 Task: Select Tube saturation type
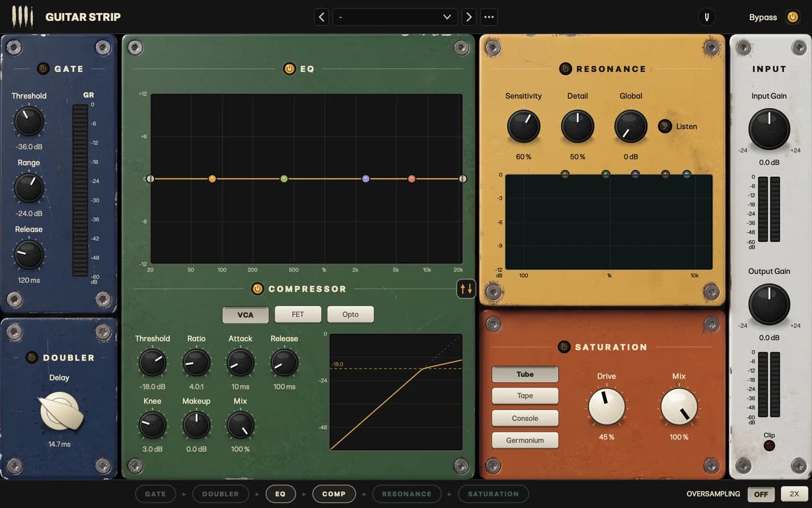[525, 374]
